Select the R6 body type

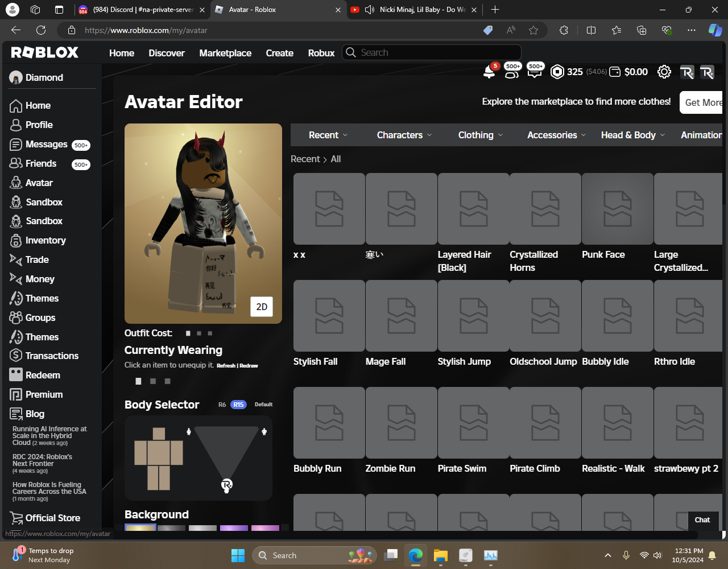point(222,405)
